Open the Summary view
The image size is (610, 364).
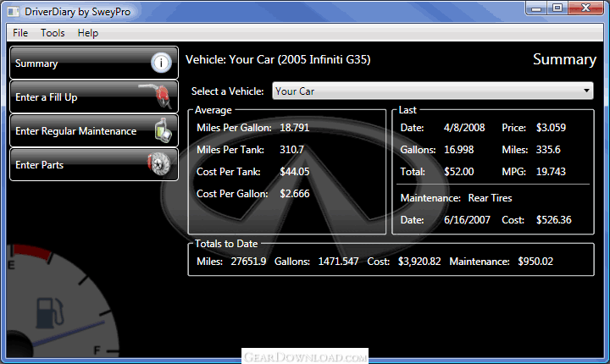[94, 63]
